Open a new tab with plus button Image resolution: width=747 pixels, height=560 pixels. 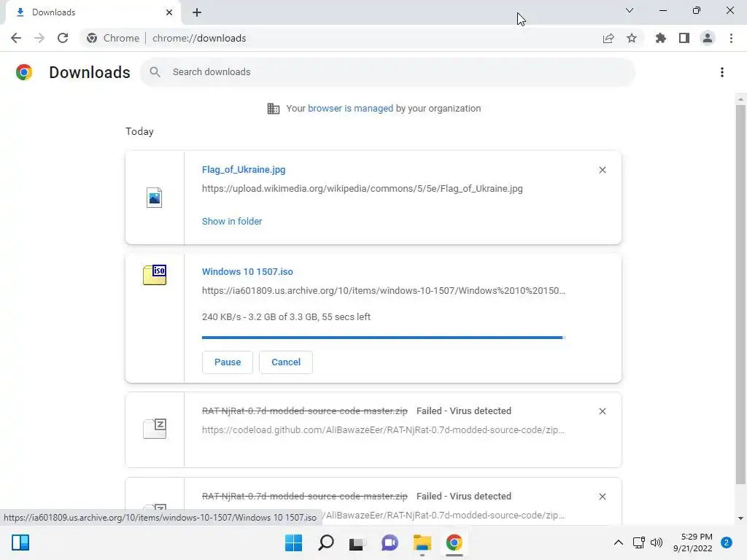pyautogui.click(x=197, y=12)
